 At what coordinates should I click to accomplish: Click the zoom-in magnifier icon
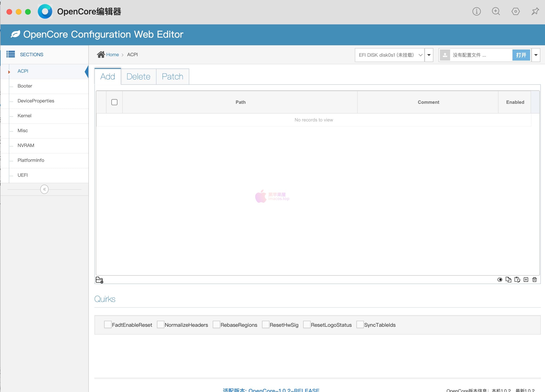click(x=496, y=11)
